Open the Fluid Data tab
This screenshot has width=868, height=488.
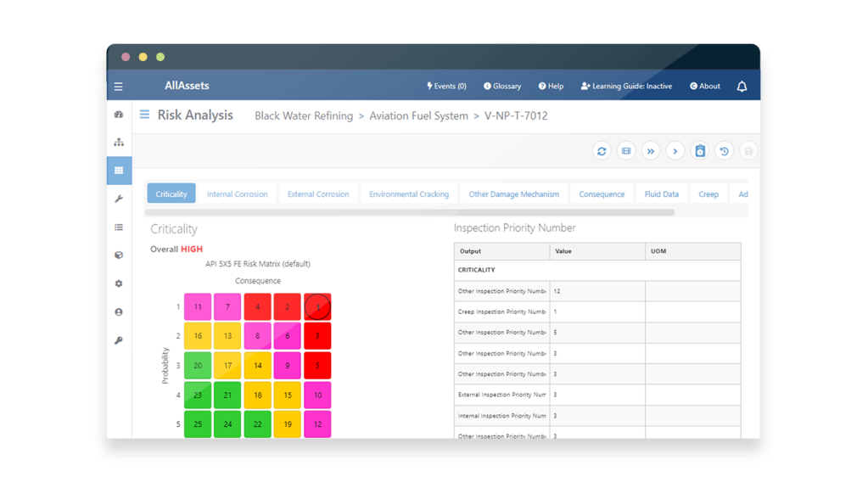(661, 194)
